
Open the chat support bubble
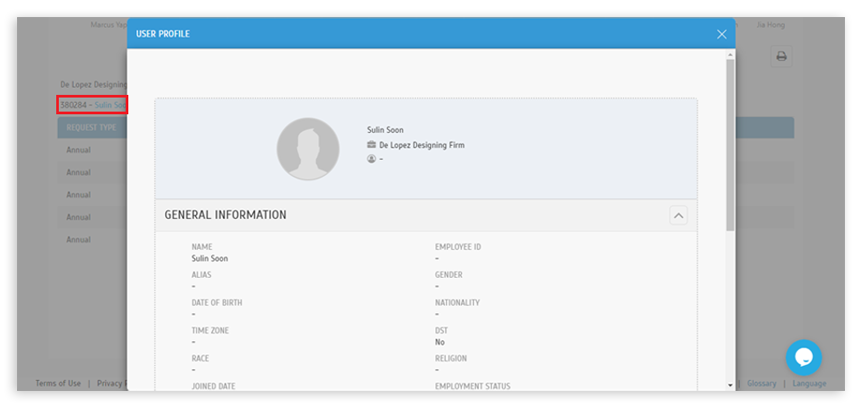804,358
